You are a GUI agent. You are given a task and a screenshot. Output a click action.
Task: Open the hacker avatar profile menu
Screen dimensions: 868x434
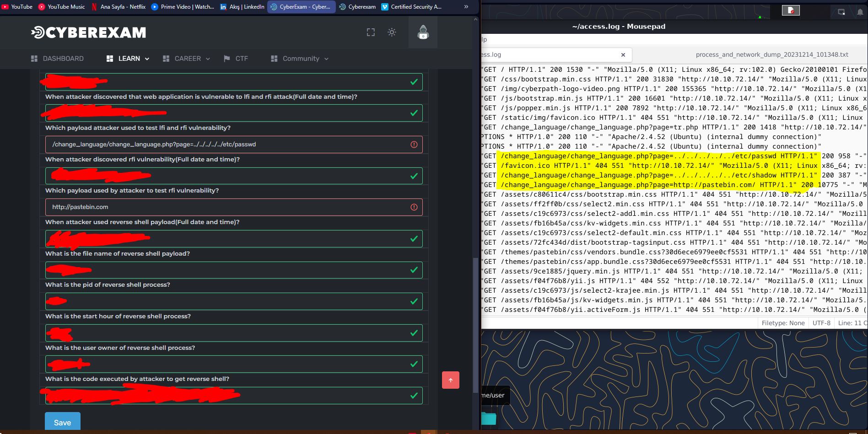coord(422,32)
